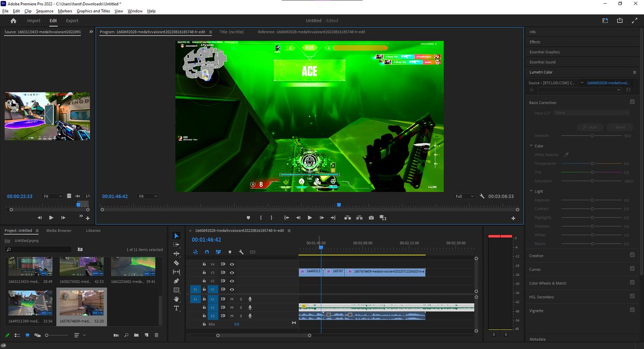Add a marker in the timeline header
Viewport: 644px width, 349px height.
230,252
